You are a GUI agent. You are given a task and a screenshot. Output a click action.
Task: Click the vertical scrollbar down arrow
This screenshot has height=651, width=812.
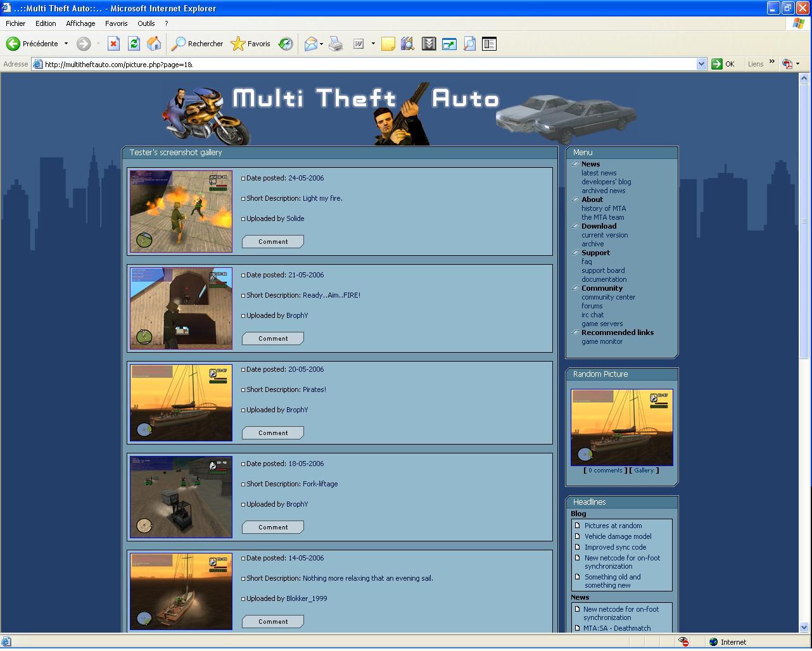[804, 628]
